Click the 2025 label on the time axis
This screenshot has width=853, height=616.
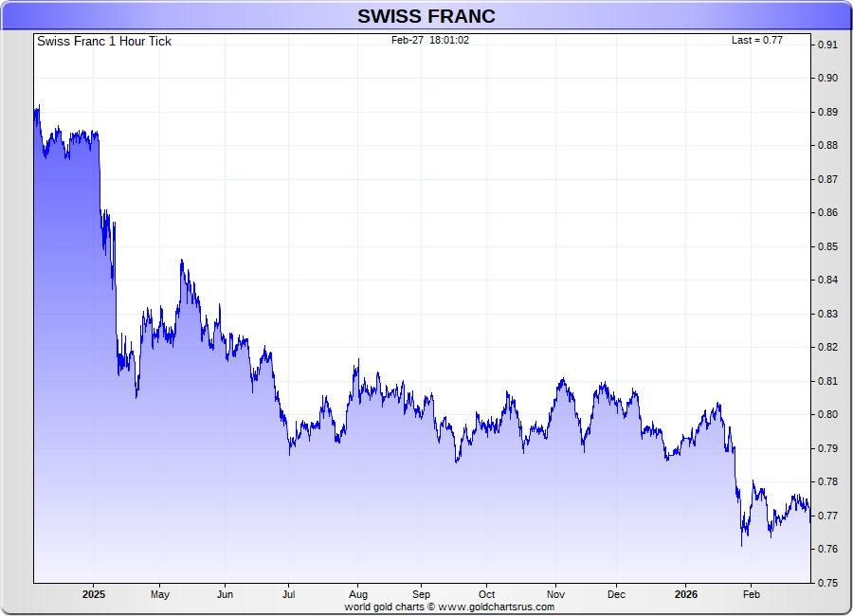tap(93, 595)
